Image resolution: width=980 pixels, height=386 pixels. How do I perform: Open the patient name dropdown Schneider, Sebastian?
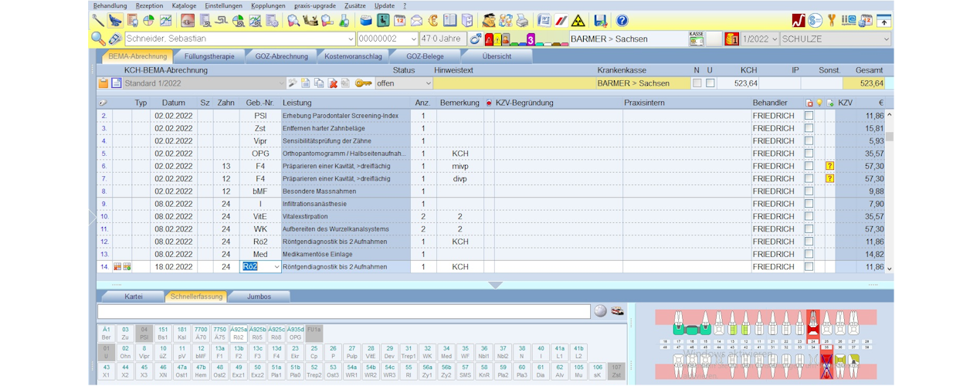click(x=351, y=39)
